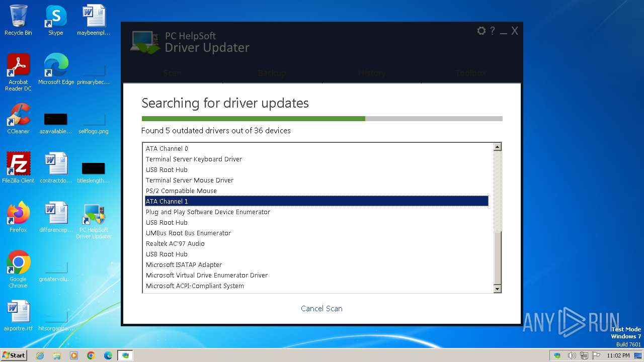Switch to the Backup tab
The height and width of the screenshot is (362, 644).
(272, 73)
